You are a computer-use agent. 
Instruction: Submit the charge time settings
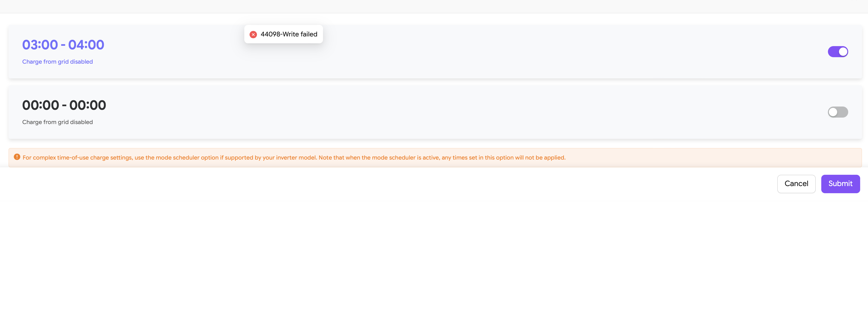[840, 184]
